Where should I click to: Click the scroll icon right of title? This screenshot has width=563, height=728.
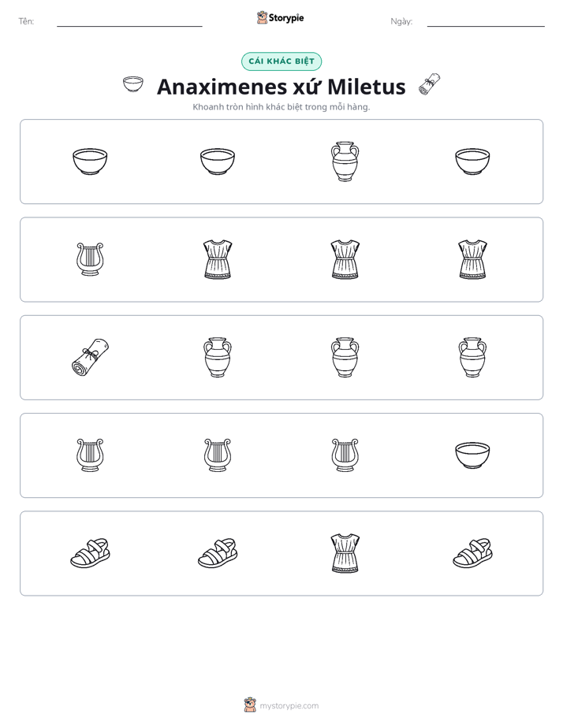(x=429, y=84)
